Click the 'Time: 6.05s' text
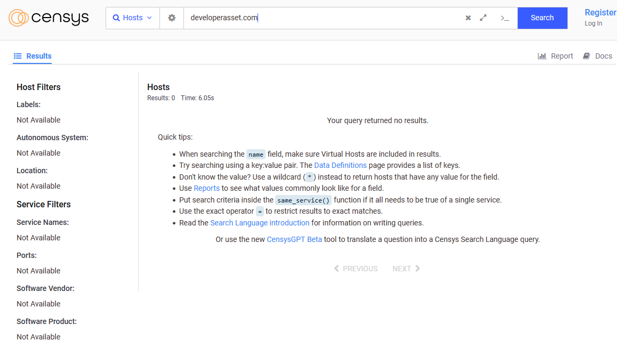617x364 pixels. (x=197, y=98)
